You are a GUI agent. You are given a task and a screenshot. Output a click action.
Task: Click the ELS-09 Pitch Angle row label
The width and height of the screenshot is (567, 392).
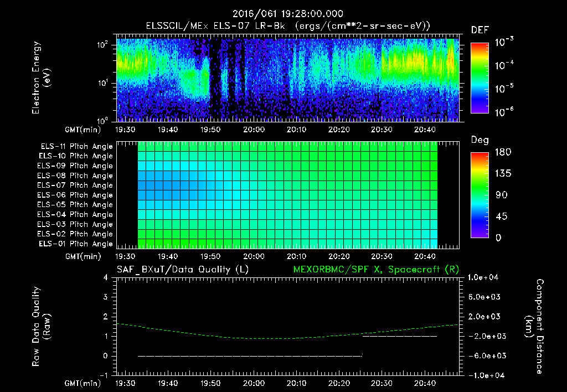click(75, 166)
